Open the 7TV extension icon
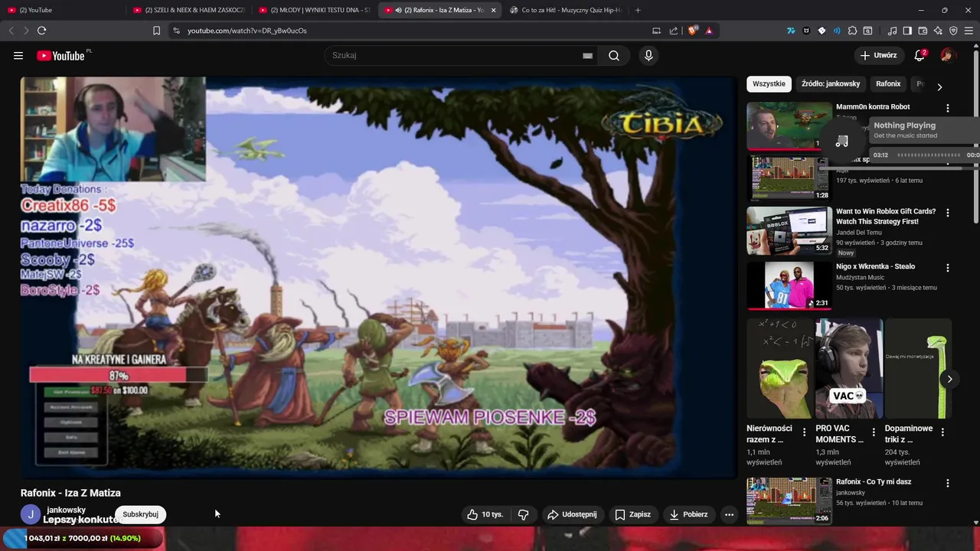Image resolution: width=980 pixels, height=551 pixels. point(791,31)
